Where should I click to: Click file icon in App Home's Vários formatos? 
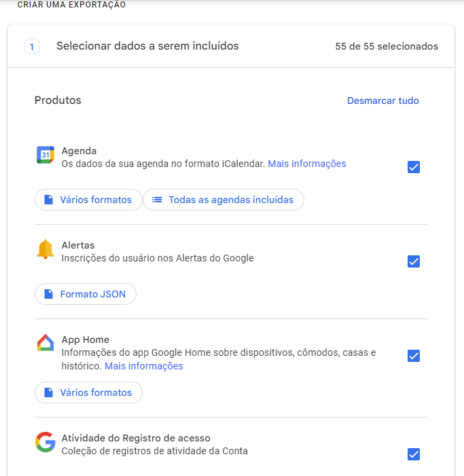pos(49,392)
